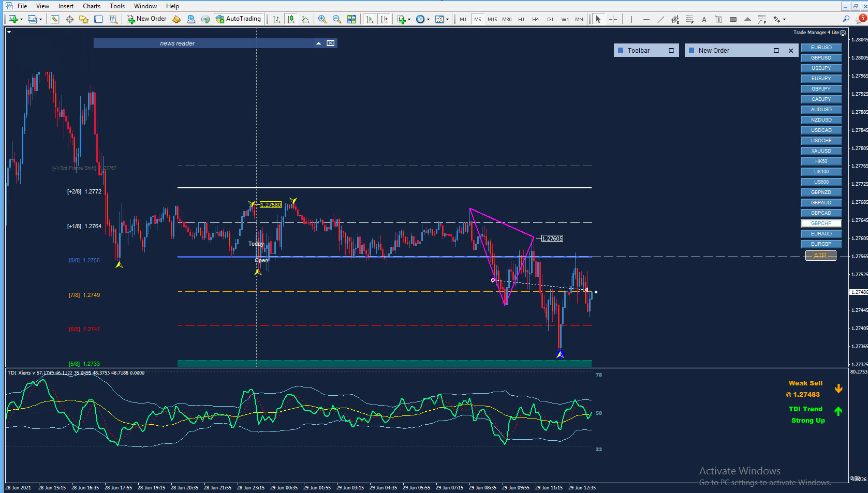Toggle the New Order panel box
Viewport: 868px width, 493px height.
point(776,51)
